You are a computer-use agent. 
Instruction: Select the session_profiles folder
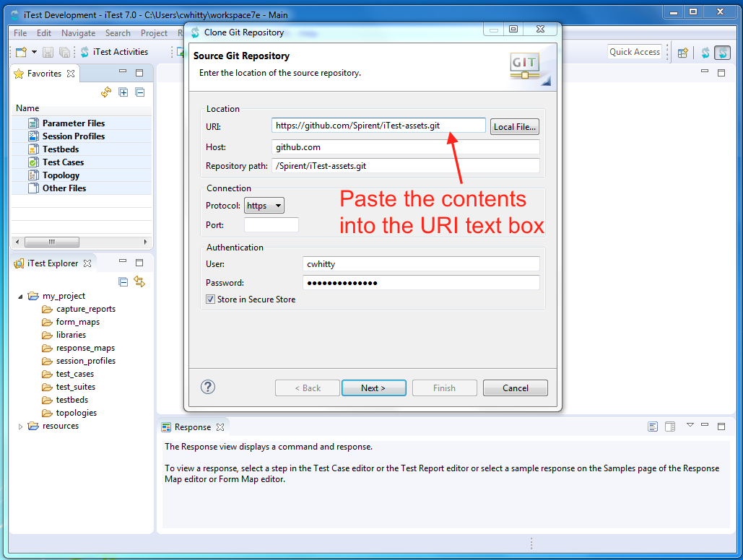[x=86, y=361]
